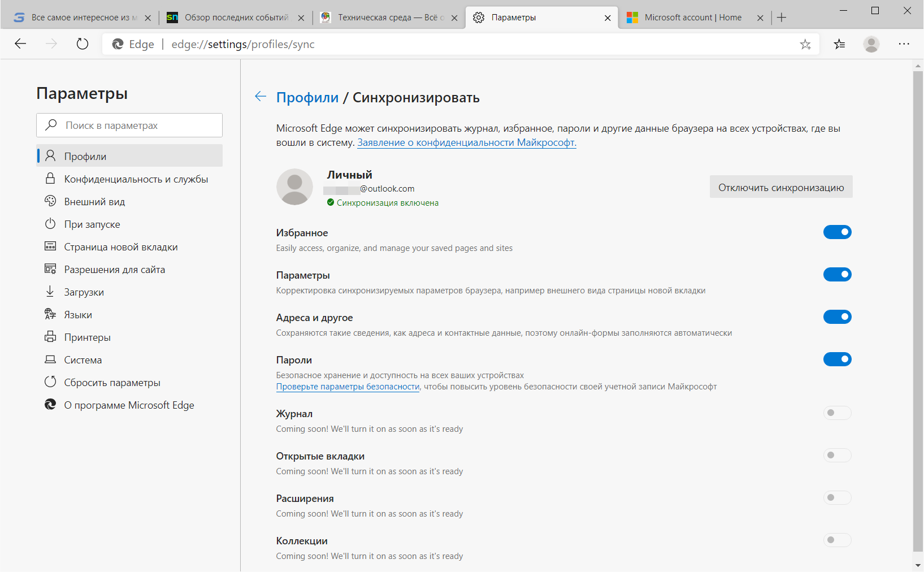The image size is (924, 572).
Task: Open Проверьте параметры безопасности link
Action: pos(348,387)
